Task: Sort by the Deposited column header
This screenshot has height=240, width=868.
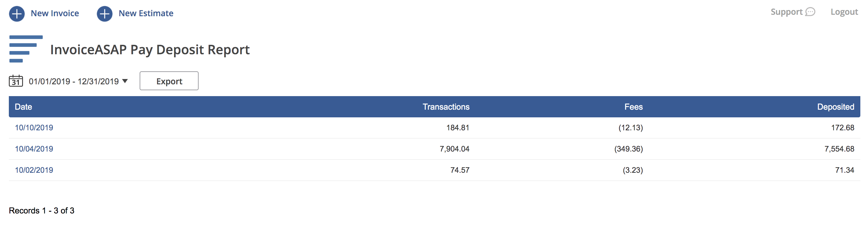Action: 835,107
